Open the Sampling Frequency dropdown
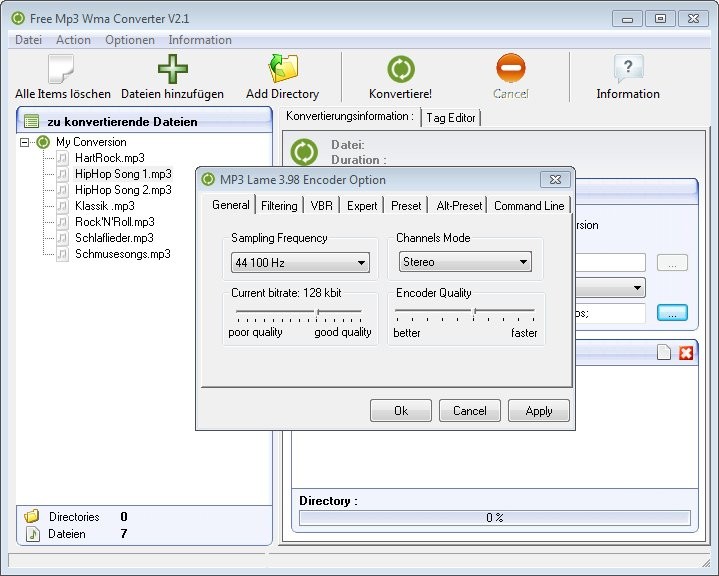The image size is (719, 576). [x=300, y=263]
